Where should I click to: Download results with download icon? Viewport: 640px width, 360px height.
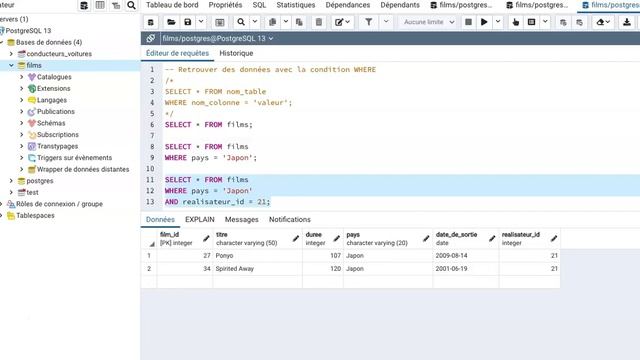(x=627, y=22)
